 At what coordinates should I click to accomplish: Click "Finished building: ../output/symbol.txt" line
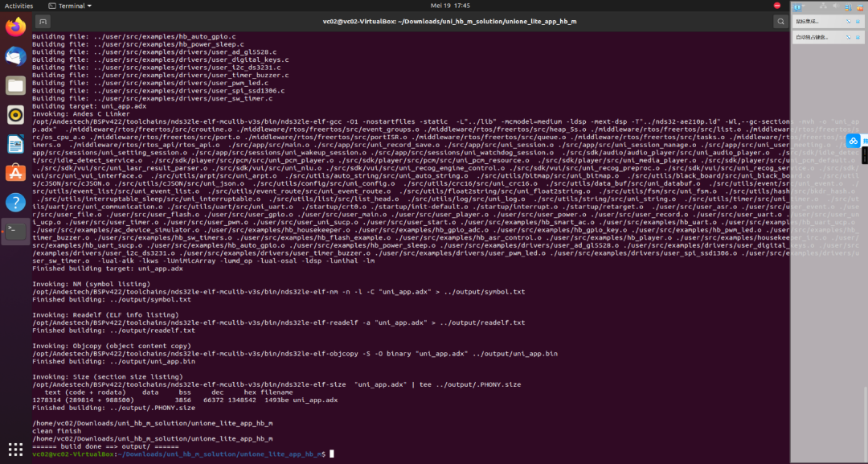[111, 300]
